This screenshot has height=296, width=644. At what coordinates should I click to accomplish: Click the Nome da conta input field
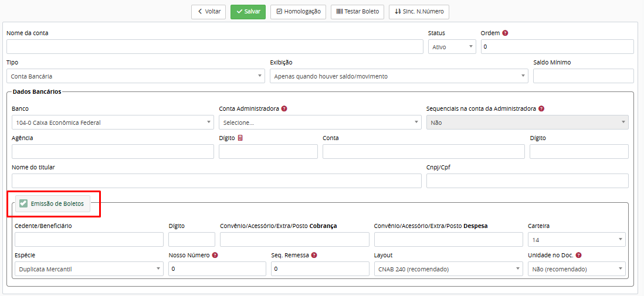click(x=215, y=47)
